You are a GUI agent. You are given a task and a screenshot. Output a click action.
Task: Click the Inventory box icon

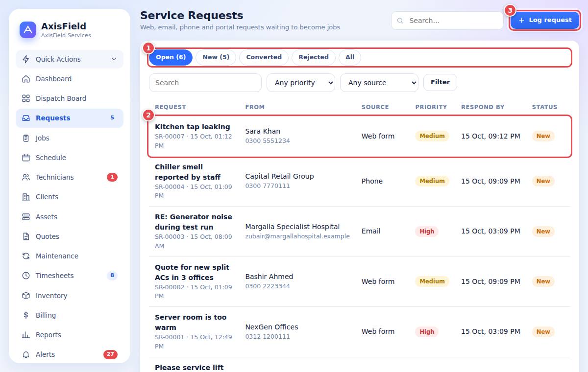click(x=26, y=296)
